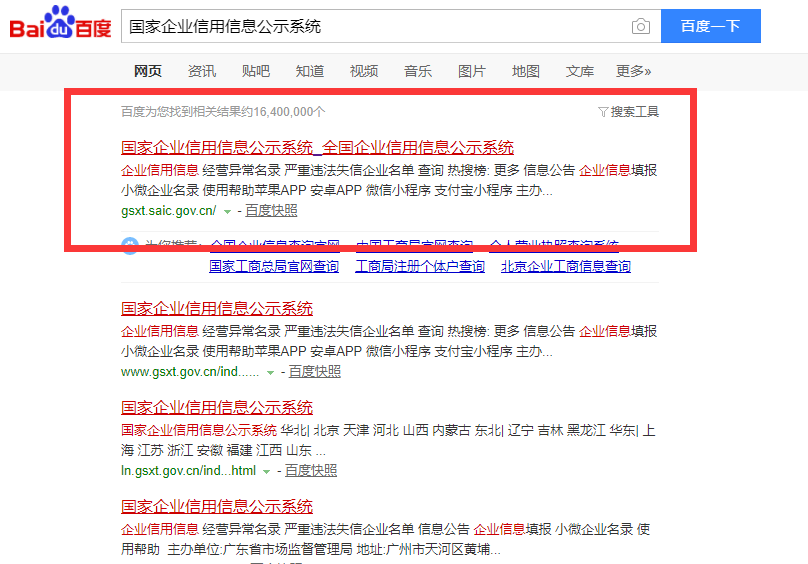
Task: Click the www.gsxt.gov.cn/ind...... URL
Action: pos(190,372)
